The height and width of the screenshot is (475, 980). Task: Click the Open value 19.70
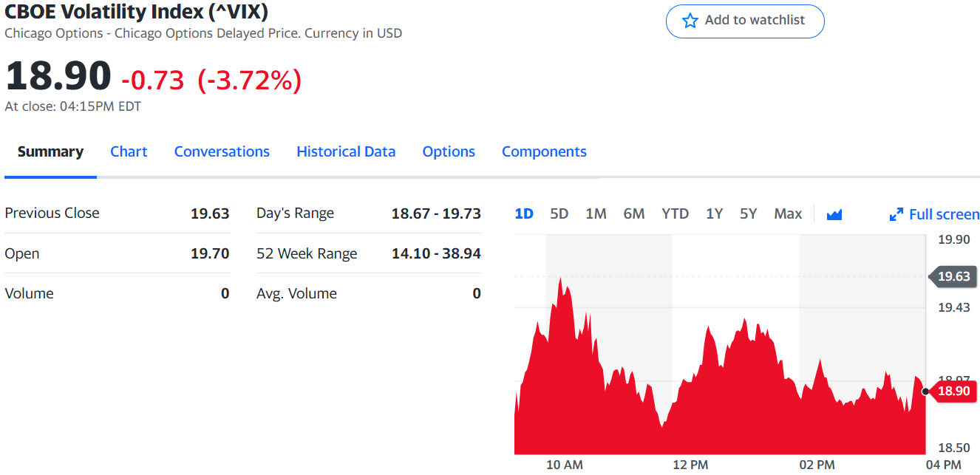coord(210,253)
